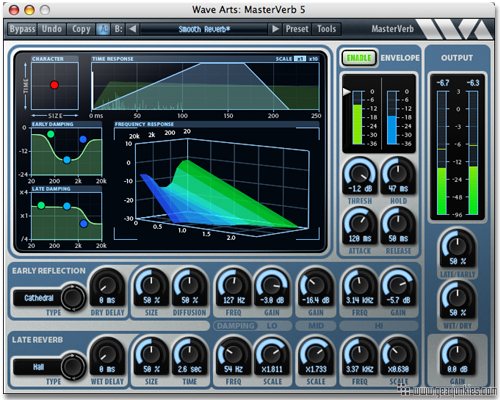Click the early LO GAIN knob at -3.8 dB
This screenshot has height=400, width=500.
272,287
